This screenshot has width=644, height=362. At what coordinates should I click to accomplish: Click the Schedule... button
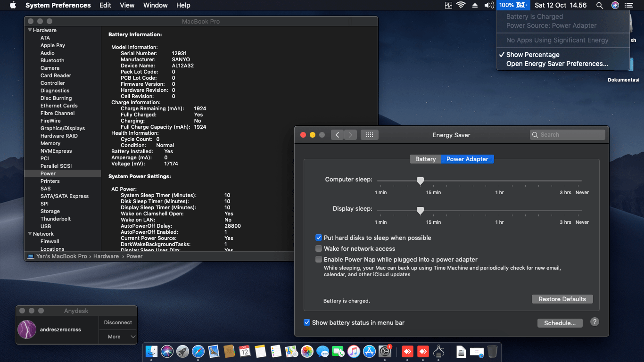(x=560, y=323)
